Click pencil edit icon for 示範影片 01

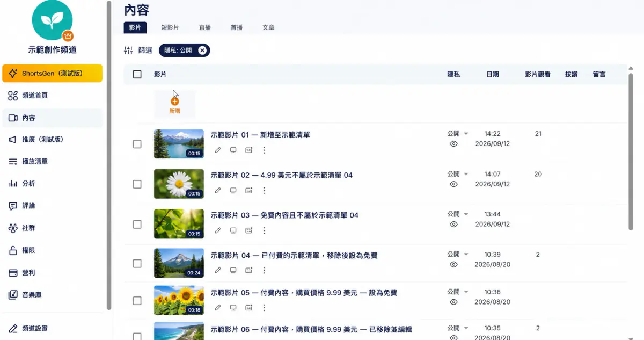[x=218, y=150]
